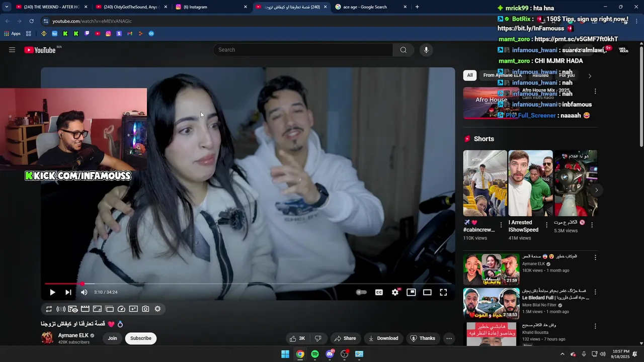The width and height of the screenshot is (644, 362).
Task: Open options for Khalid Boustta video
Action: tap(595, 326)
